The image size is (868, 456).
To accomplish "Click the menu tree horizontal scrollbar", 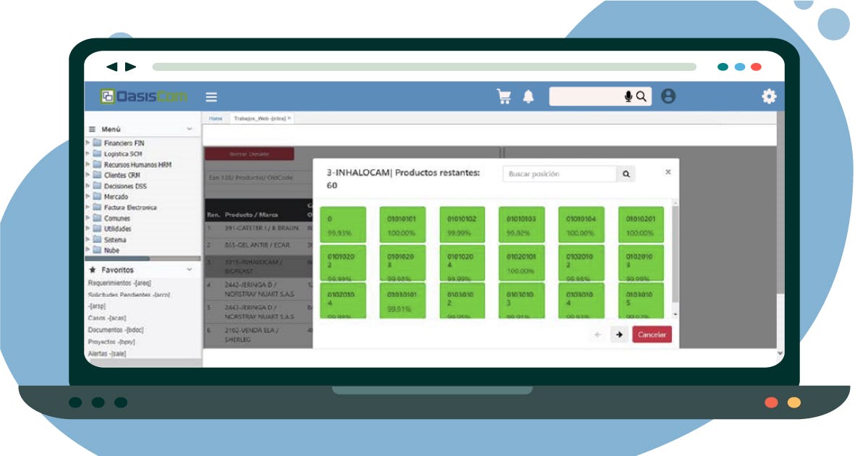I will (x=117, y=258).
